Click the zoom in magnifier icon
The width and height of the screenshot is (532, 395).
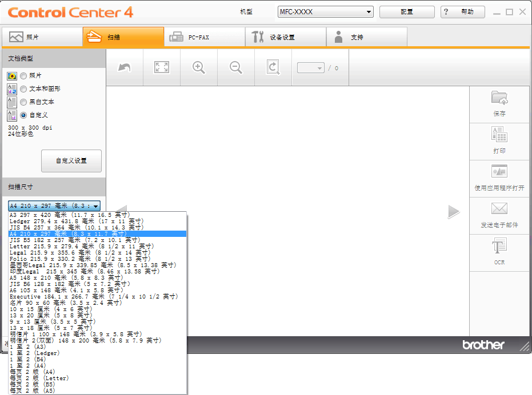click(199, 67)
